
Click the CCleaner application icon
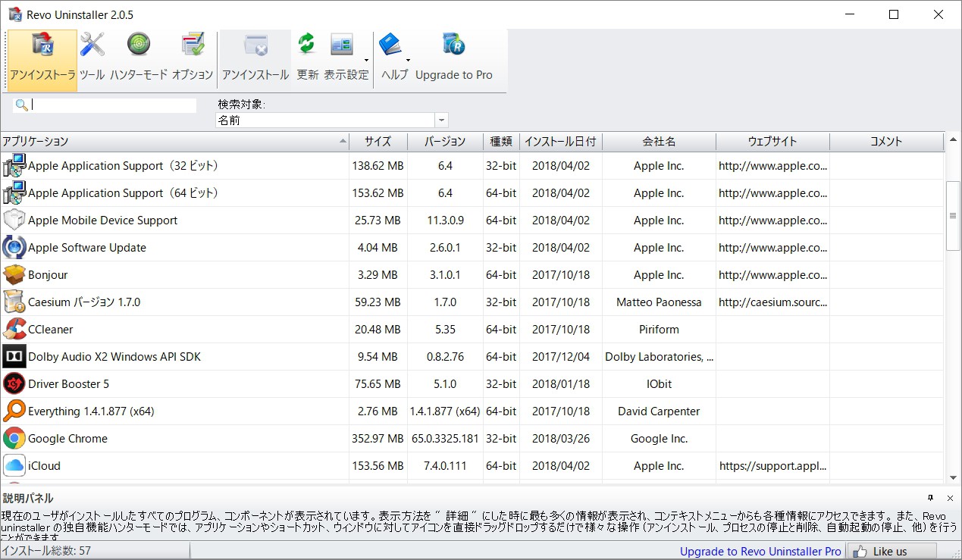tap(14, 330)
